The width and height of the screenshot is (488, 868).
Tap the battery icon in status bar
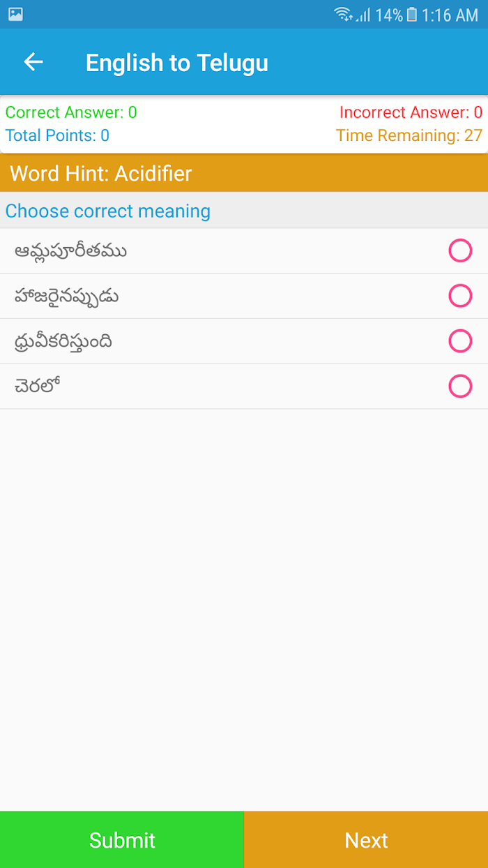(x=412, y=14)
